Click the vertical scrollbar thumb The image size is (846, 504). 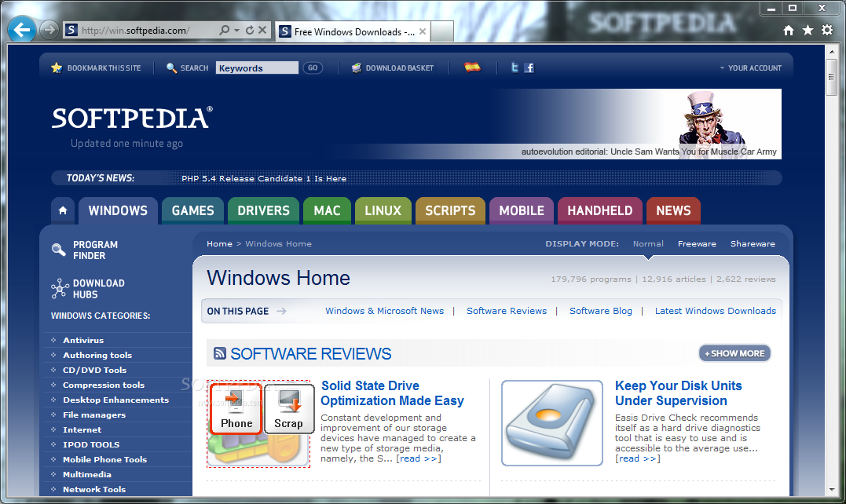click(832, 77)
